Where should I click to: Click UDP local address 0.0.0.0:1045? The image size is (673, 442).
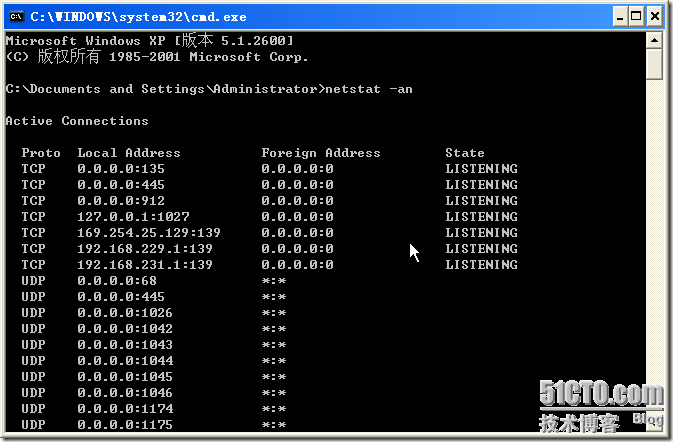pyautogui.click(x=125, y=377)
